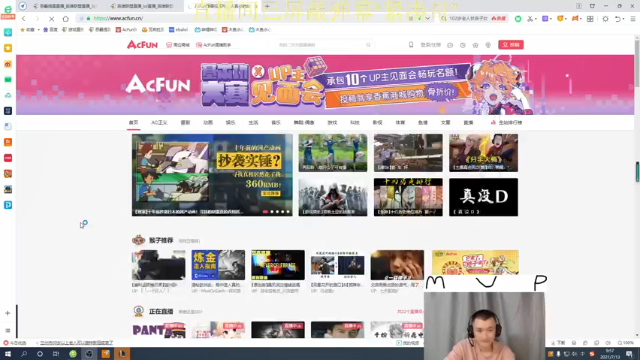Open the Assassin's Creed hooded figure thumbnail

pos(333,197)
